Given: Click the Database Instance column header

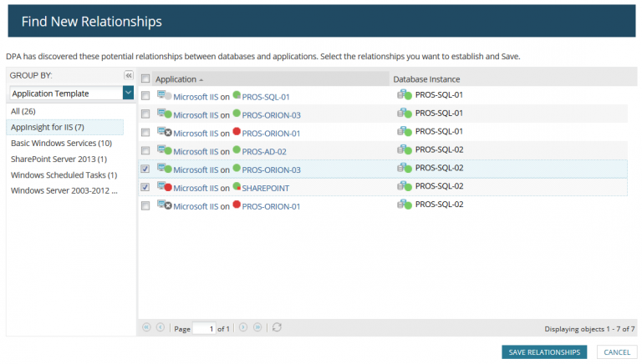Looking at the screenshot, I should 426,79.
